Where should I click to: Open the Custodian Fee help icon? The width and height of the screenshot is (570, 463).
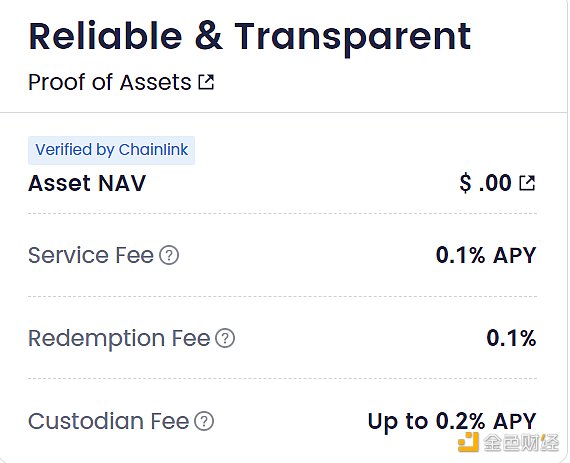pos(204,421)
